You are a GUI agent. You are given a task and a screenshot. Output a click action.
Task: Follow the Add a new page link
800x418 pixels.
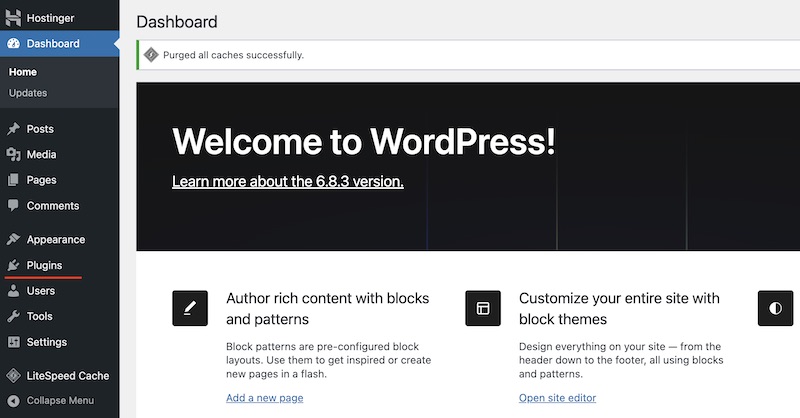coord(265,398)
